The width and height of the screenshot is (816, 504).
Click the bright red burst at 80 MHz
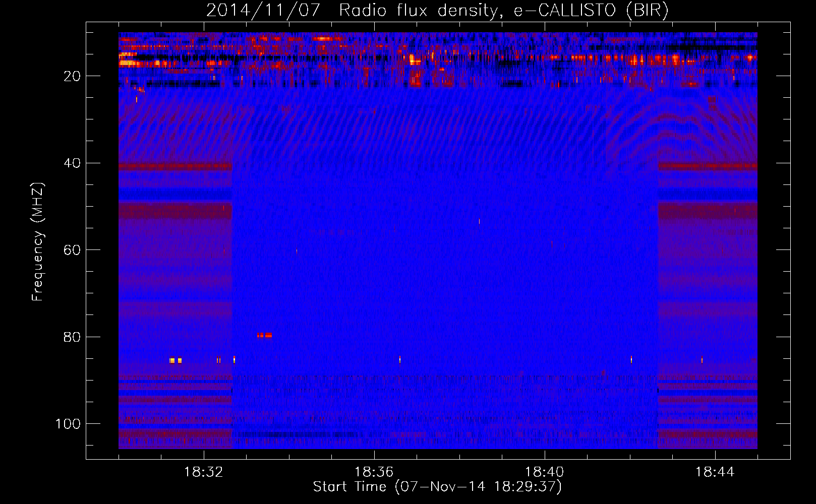point(264,335)
